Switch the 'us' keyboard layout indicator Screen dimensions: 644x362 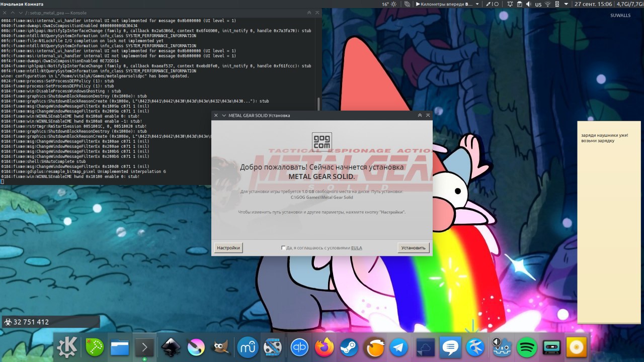(x=538, y=4)
